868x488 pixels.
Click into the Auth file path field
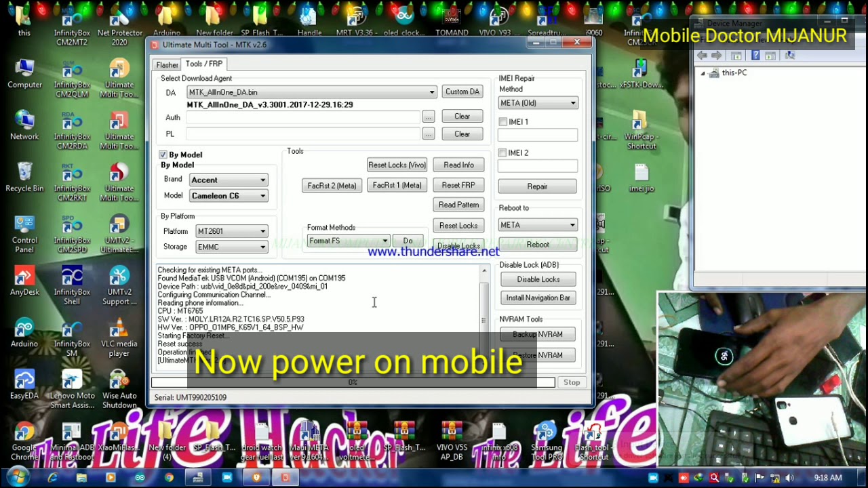(x=303, y=117)
